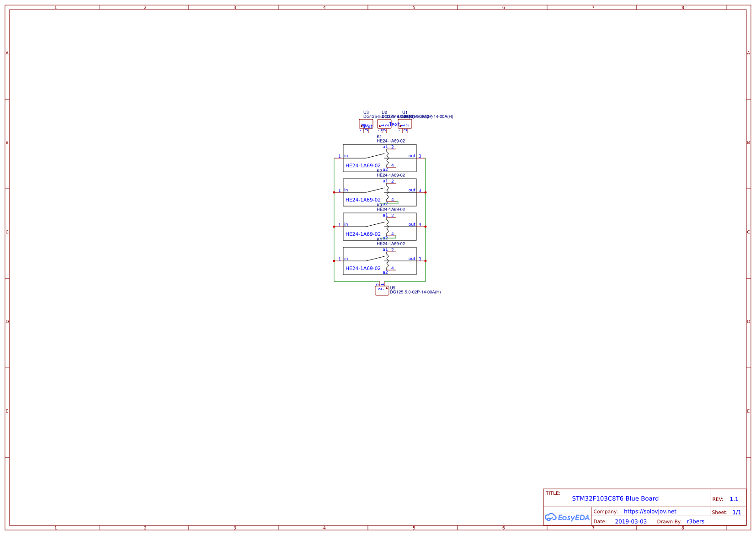Image resolution: width=756 pixels, height=535 pixels.
Task: Click the junction dot at K3 output
Action: click(426, 227)
